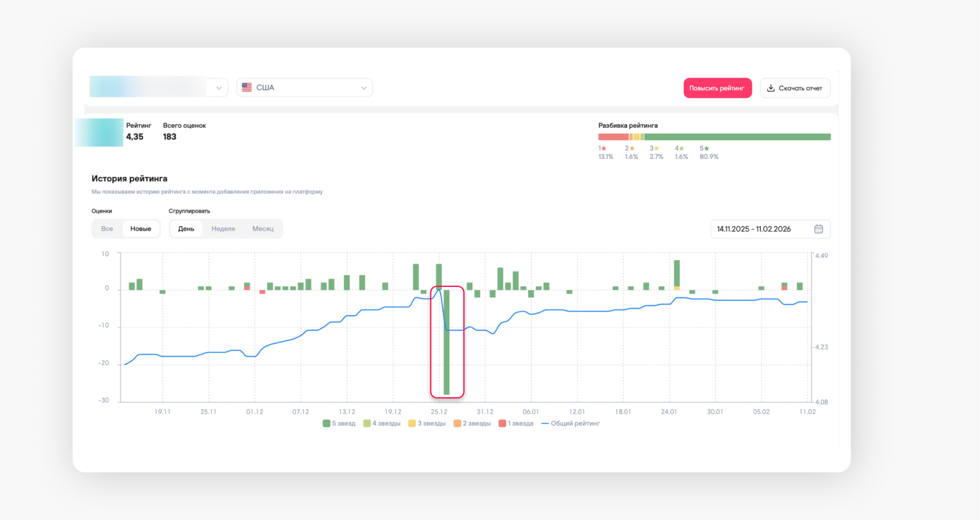This screenshot has width=980, height=520.
Task: Toggle the 4 звезды legend marker
Action: click(x=367, y=424)
